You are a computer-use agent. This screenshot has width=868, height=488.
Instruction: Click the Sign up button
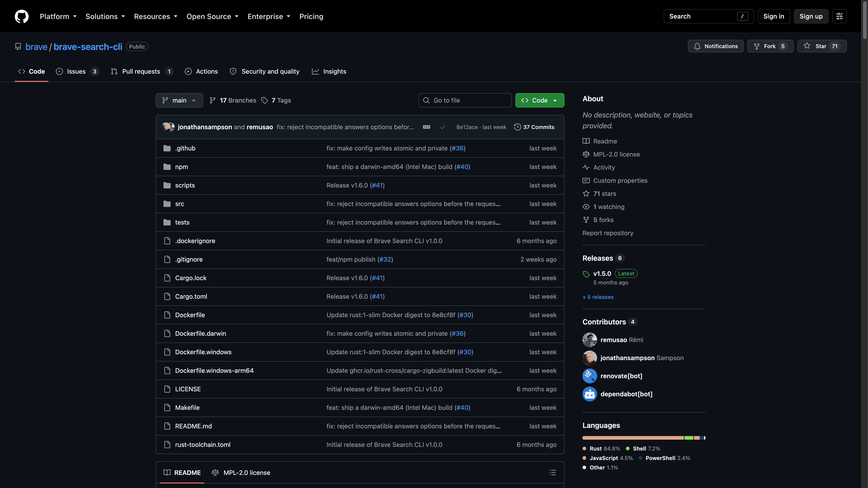[x=811, y=16]
